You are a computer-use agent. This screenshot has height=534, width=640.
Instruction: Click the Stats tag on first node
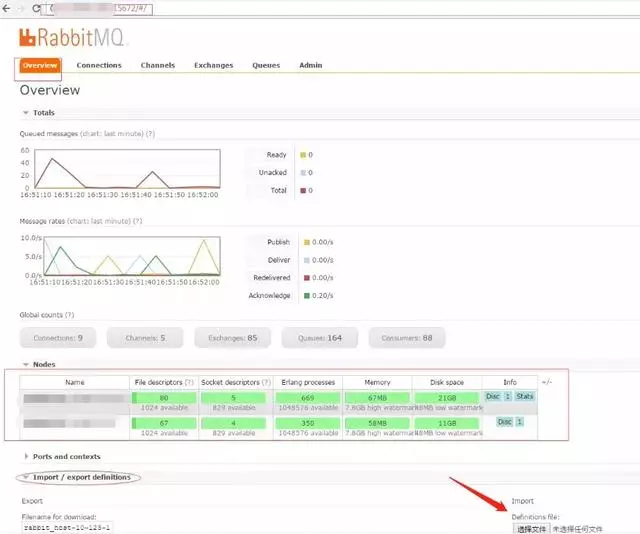(524, 396)
